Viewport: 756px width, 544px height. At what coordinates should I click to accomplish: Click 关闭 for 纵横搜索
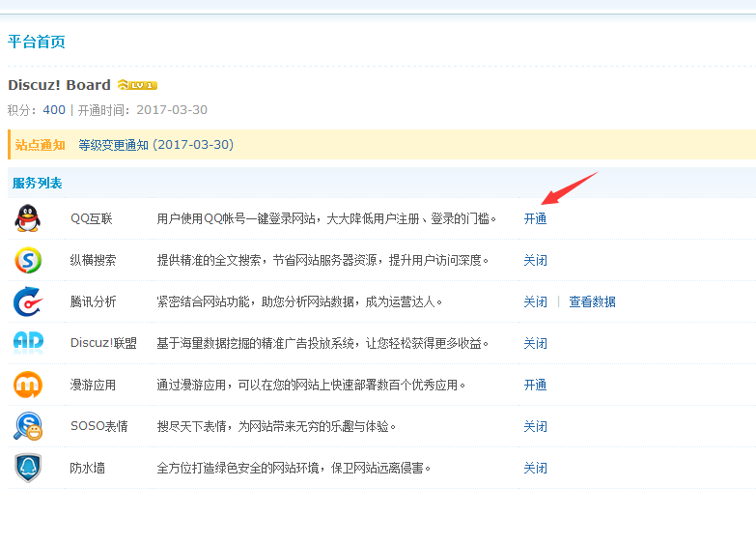point(535,261)
